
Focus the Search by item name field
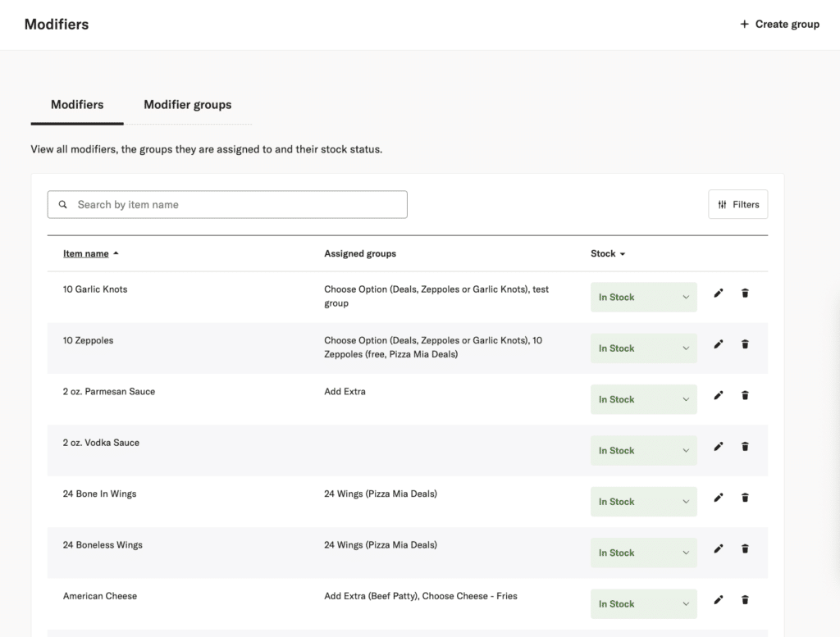238,205
